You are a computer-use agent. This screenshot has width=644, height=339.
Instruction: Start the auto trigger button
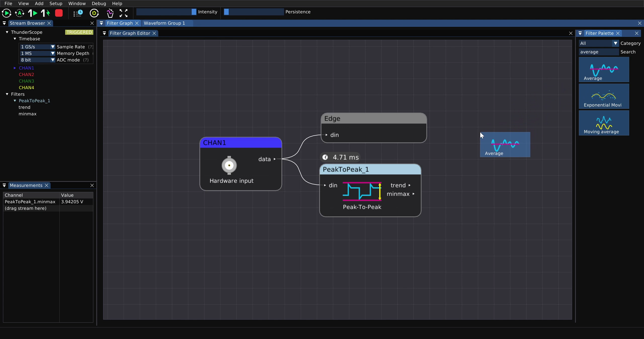20,13
